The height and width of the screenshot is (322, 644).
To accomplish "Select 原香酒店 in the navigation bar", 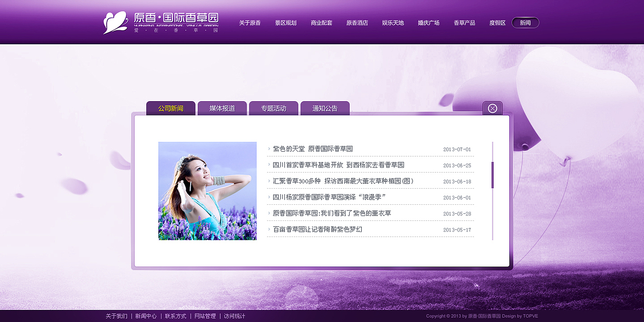I will 357,23.
